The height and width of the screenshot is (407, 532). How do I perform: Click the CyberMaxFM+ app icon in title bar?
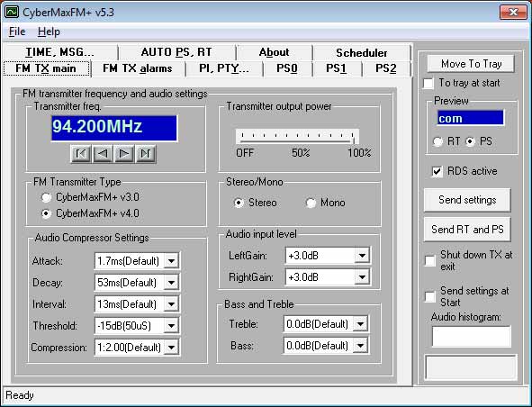pos(12,13)
